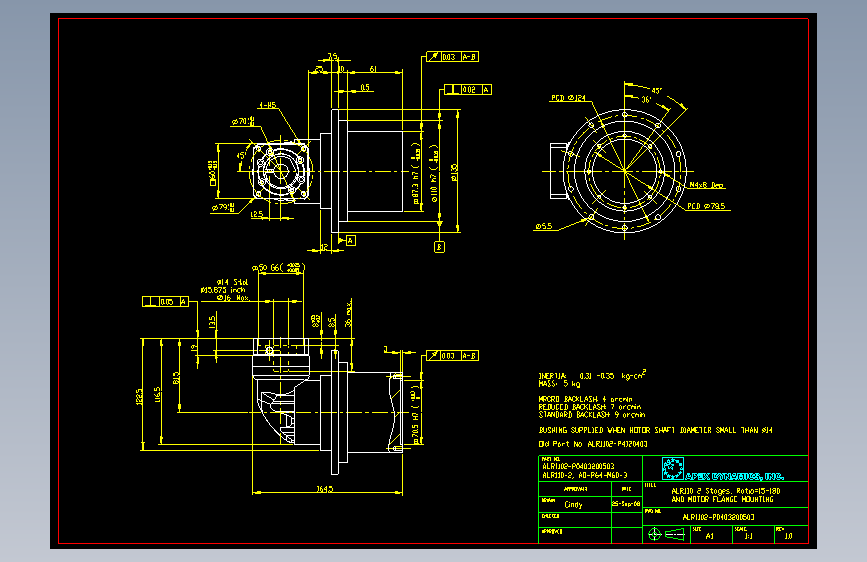Select the 'REDUCED BACKLASH' note line
This screenshot has width=867, height=562.
(x=590, y=407)
